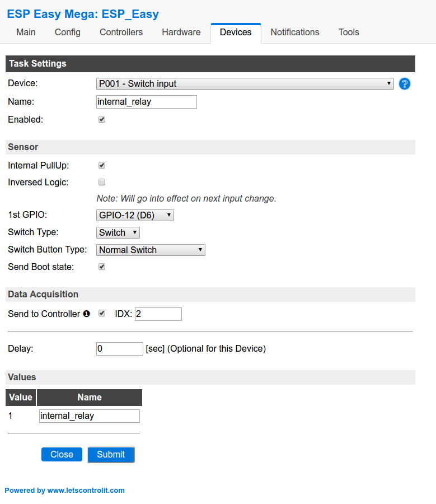
Task: Toggle the Enabled checkbox
Action: click(102, 120)
